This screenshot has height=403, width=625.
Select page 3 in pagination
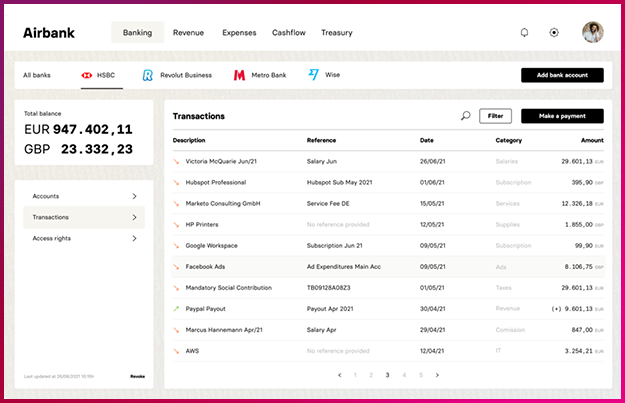pos(387,375)
